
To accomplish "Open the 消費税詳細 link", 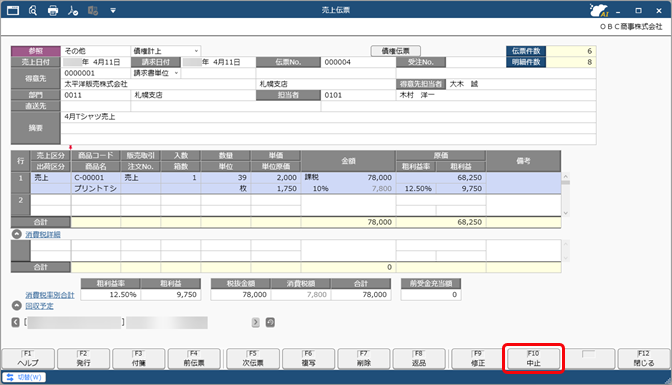I will click(x=43, y=235).
